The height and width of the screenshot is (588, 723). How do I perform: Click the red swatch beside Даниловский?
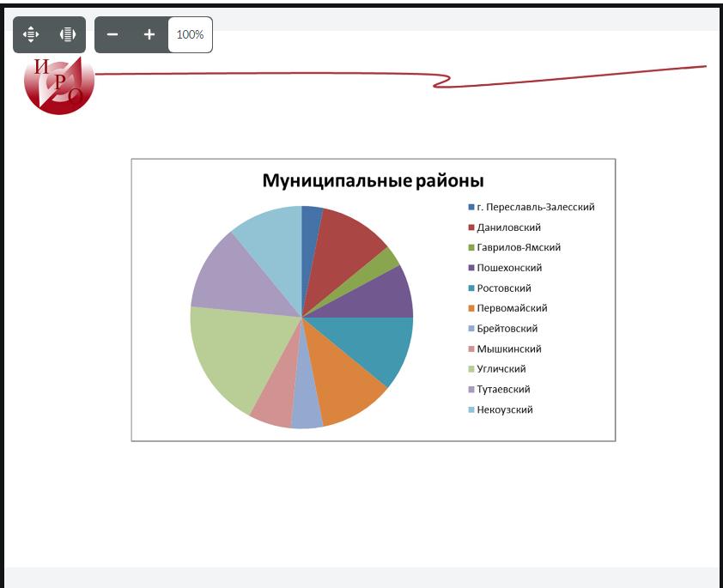[x=471, y=227]
